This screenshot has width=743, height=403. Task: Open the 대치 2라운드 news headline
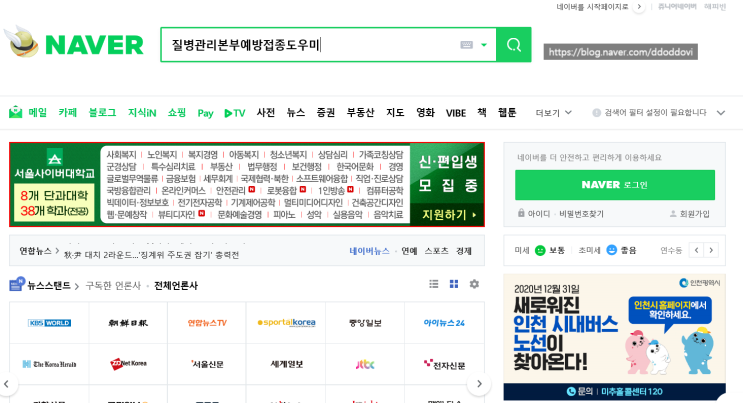point(152,255)
